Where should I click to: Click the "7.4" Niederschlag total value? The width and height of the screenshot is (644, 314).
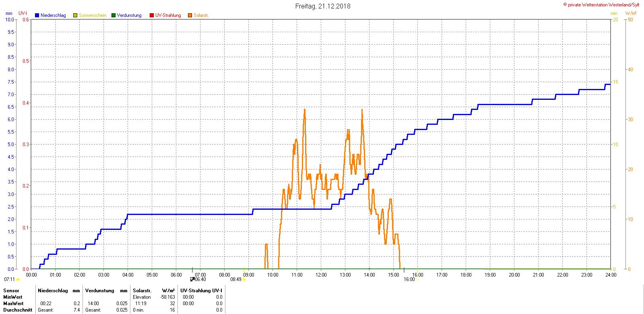pyautogui.click(x=77, y=310)
